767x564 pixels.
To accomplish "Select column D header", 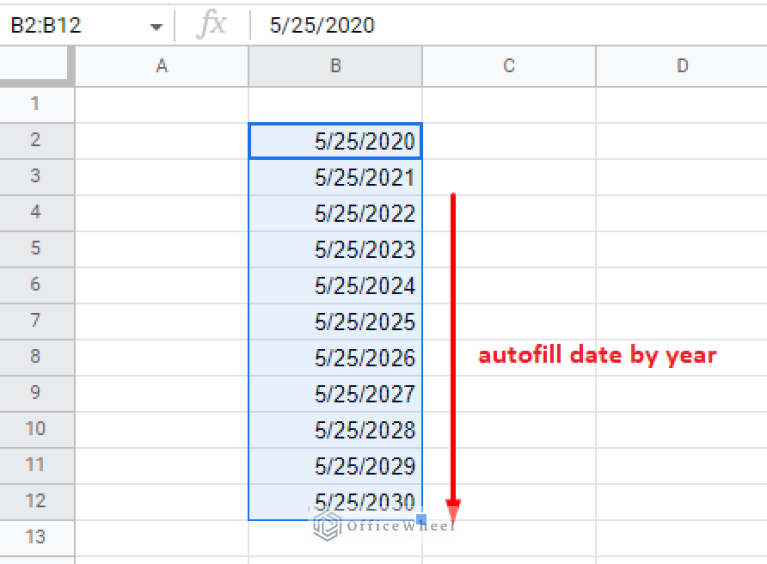I will tap(682, 66).
